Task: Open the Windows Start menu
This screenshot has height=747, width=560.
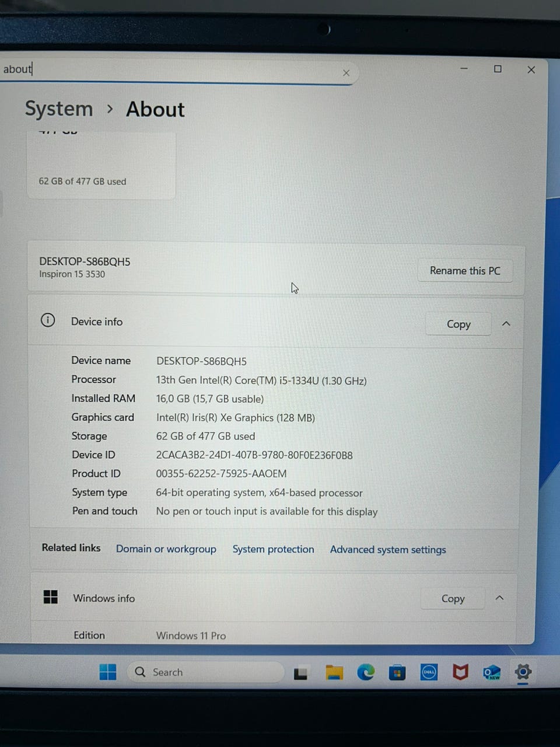Action: (x=108, y=672)
